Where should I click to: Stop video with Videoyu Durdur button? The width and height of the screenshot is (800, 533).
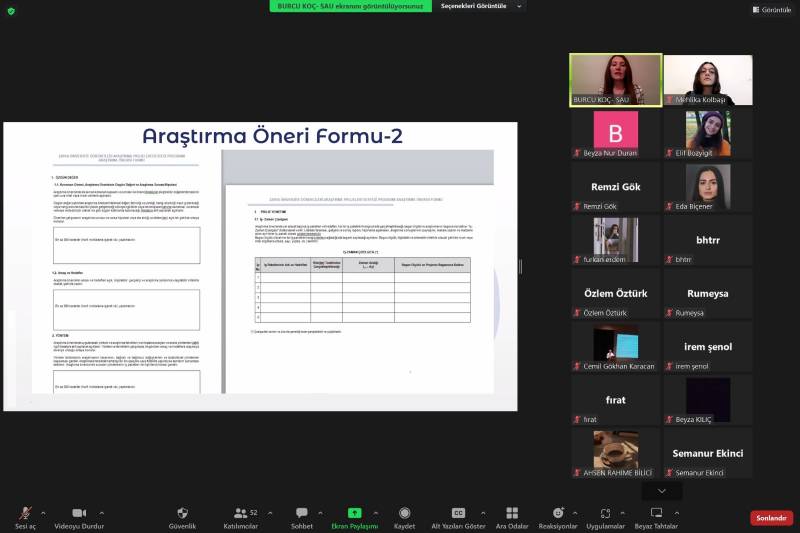pos(79,514)
